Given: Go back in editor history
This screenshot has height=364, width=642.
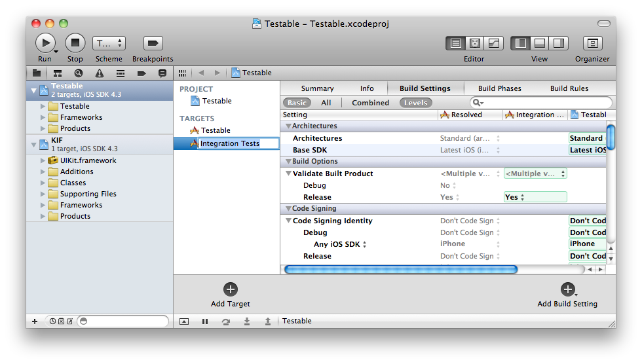Looking at the screenshot, I should coord(201,73).
